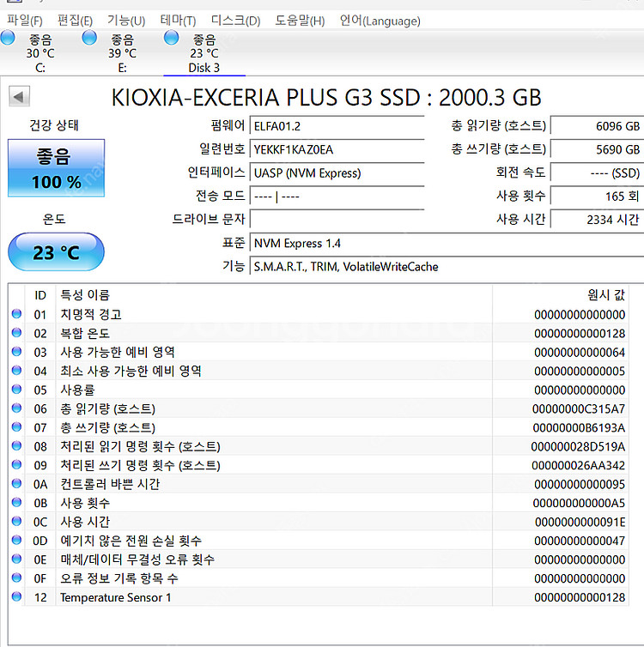Viewport: 644px width, 647px height.
Task: Click the 23 °C temperature button
Action: pyautogui.click(x=56, y=252)
